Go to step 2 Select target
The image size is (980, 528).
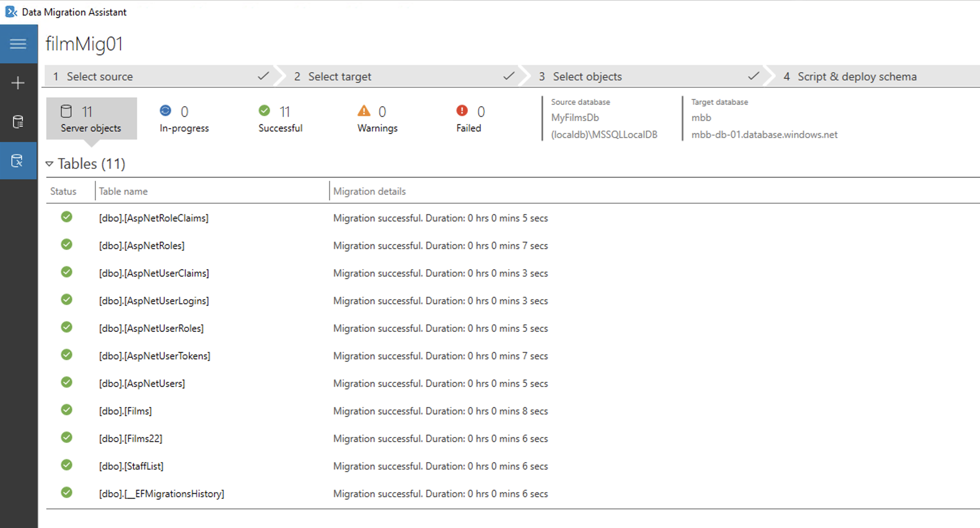point(340,76)
